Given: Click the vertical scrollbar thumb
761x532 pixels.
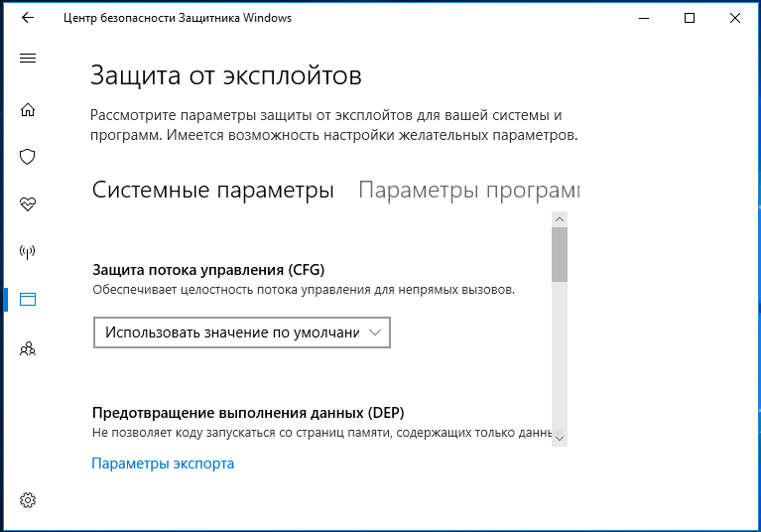Looking at the screenshot, I should pyautogui.click(x=560, y=254).
